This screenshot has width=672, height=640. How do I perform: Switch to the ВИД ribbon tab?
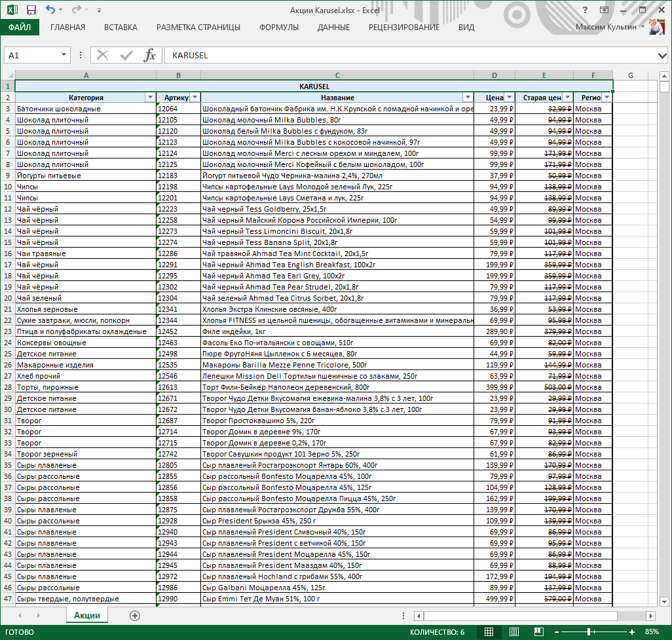(466, 28)
